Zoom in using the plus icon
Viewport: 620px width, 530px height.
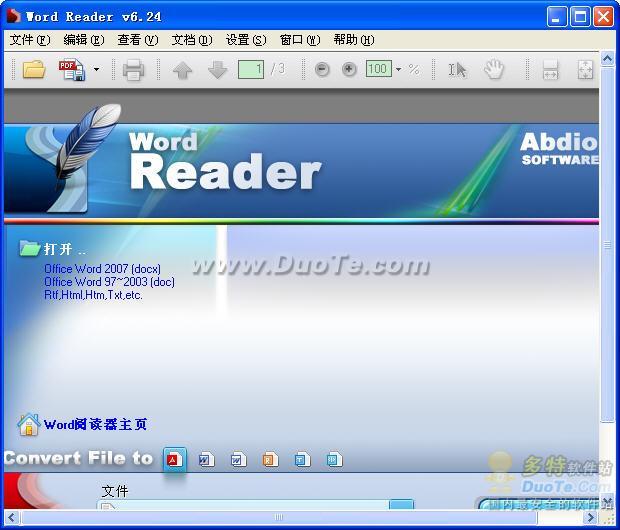(349, 70)
